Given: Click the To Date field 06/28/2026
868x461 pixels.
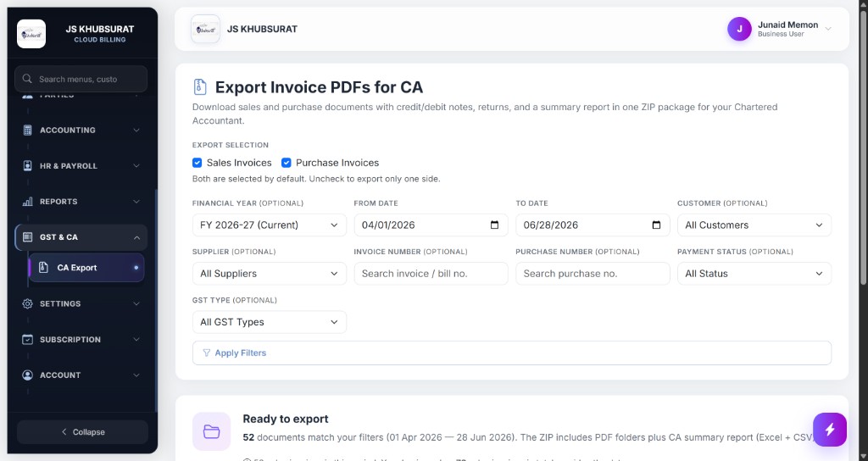Looking at the screenshot, I should 593,225.
